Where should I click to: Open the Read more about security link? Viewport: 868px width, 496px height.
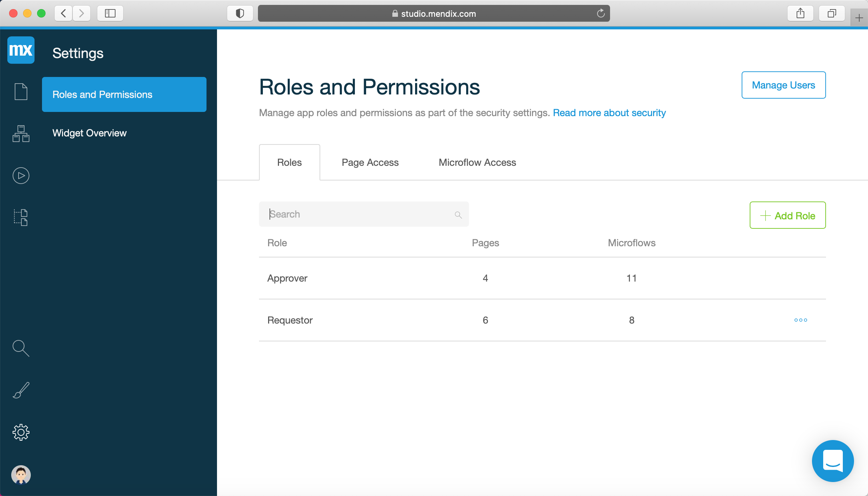pos(609,113)
